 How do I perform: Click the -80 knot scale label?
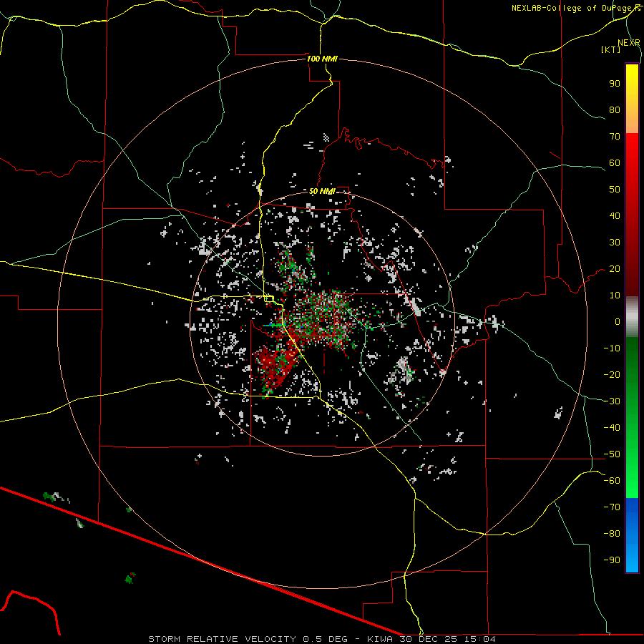coord(612,534)
